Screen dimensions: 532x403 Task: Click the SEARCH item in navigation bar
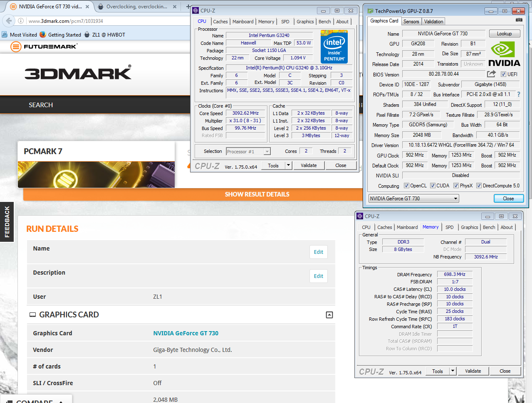[x=41, y=105]
